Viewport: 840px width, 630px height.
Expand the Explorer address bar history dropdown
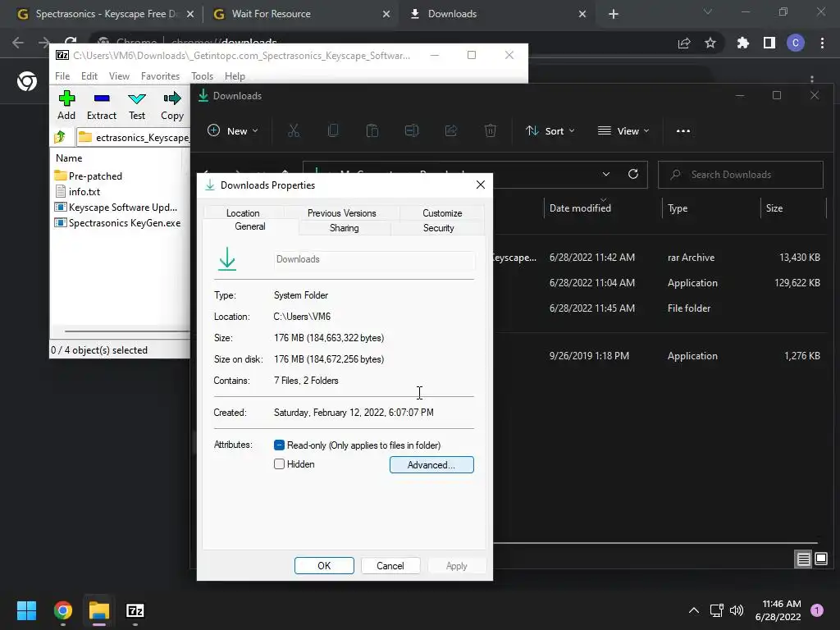coord(606,174)
